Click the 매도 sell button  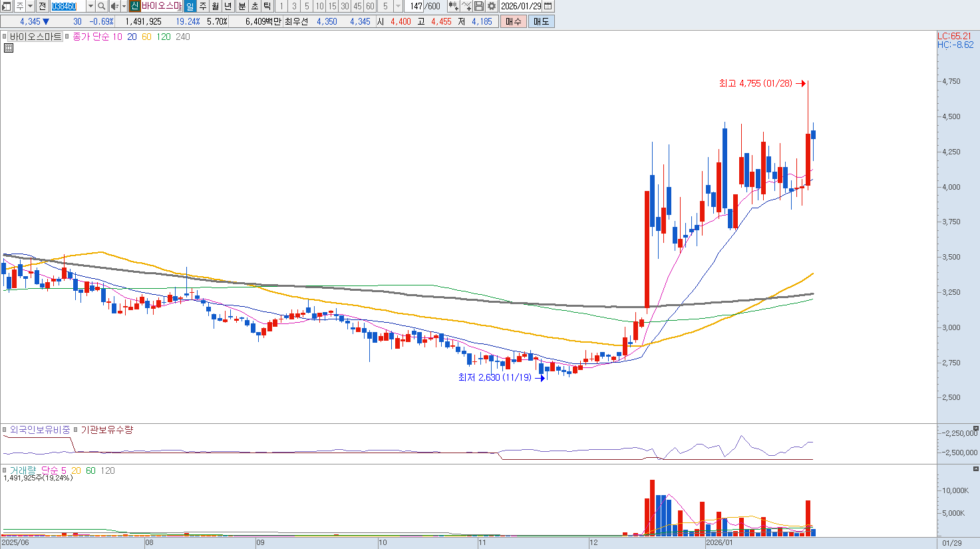(542, 21)
